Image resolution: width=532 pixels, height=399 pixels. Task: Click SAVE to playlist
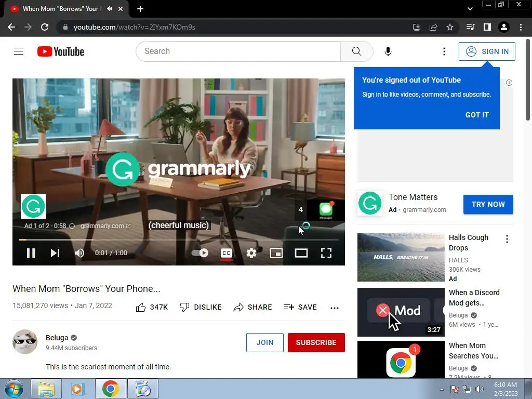(x=300, y=307)
